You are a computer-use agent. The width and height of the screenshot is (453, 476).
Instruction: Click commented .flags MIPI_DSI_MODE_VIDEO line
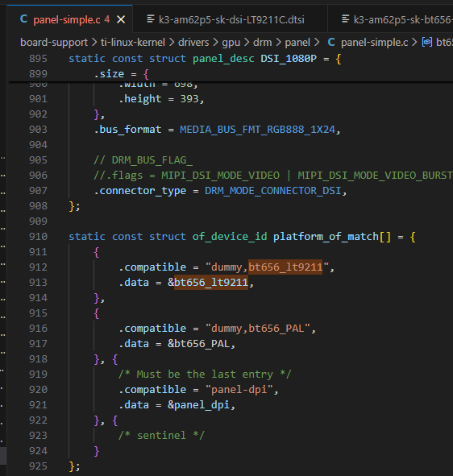(x=272, y=176)
